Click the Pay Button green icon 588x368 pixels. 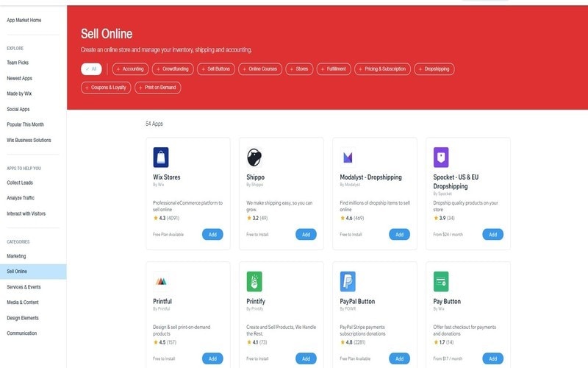(x=441, y=281)
